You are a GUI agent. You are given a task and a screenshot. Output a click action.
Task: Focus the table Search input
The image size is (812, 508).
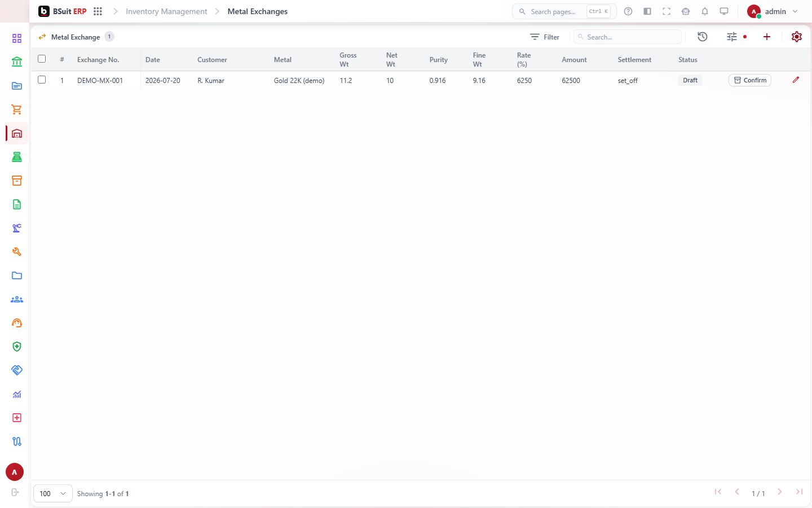[x=628, y=37]
